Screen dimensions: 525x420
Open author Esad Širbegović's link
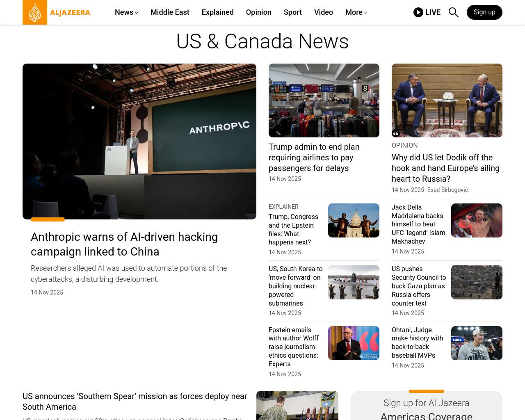(447, 190)
